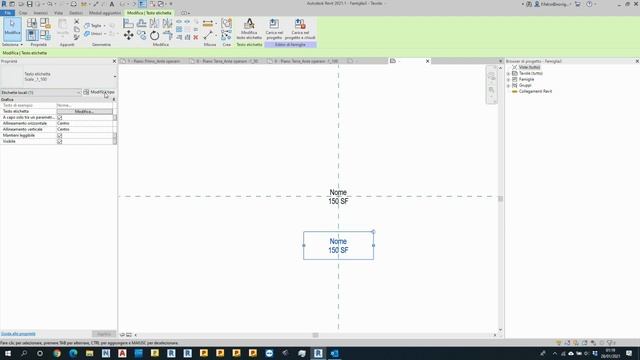This screenshot has width=640, height=360.
Task: Click the Edge icon in the taskbar
Action: tap(73, 353)
